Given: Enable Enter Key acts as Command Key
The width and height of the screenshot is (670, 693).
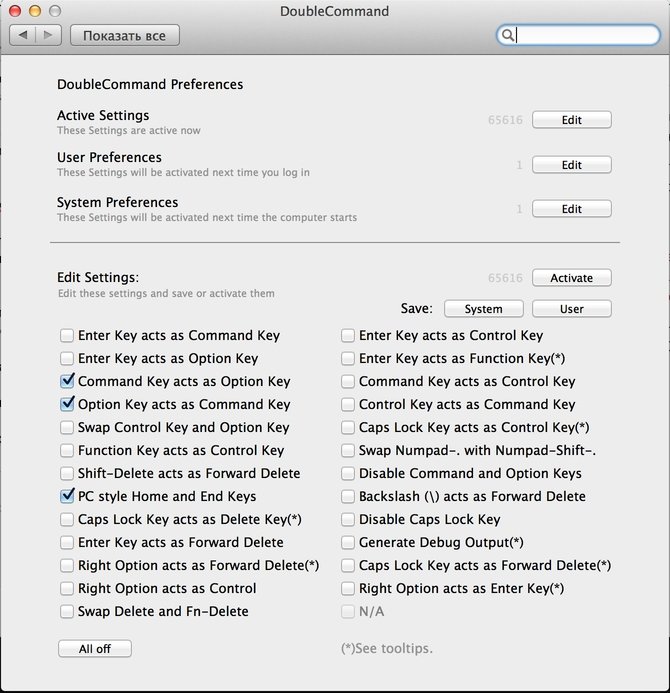Looking at the screenshot, I should pyautogui.click(x=67, y=335).
